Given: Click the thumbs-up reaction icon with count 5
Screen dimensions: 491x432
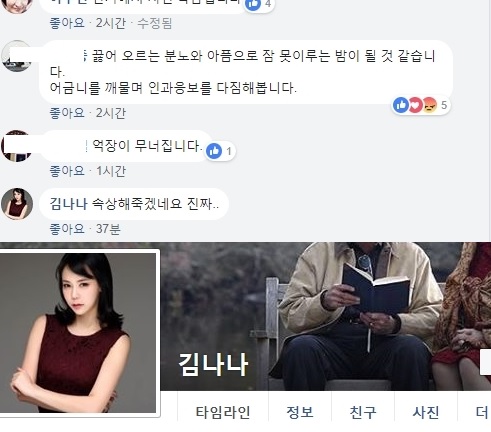Looking at the screenshot, I should point(401,105).
